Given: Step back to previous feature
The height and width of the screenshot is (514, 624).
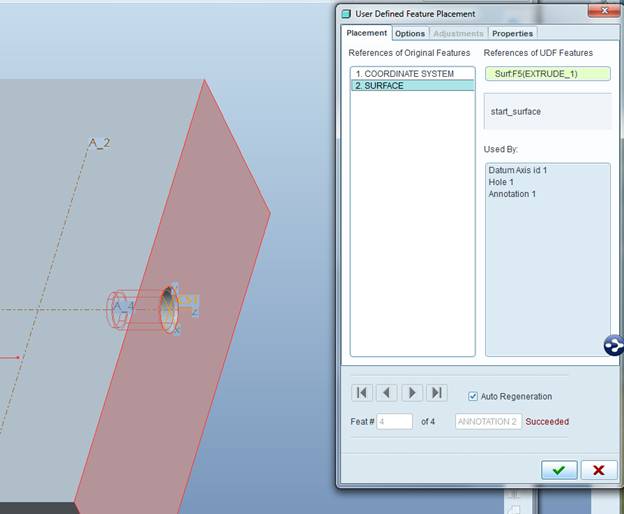Looking at the screenshot, I should (387, 393).
